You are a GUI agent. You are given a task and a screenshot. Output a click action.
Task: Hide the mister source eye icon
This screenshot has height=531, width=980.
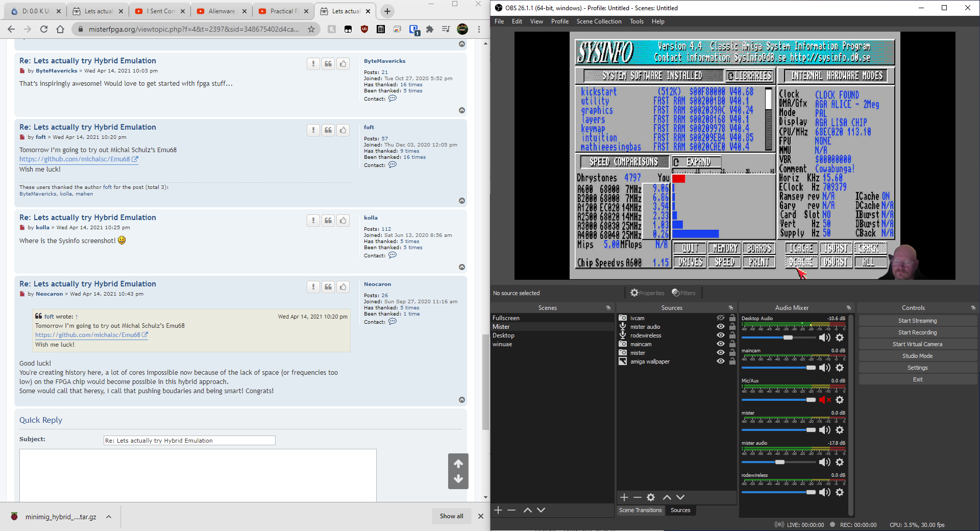(720, 352)
